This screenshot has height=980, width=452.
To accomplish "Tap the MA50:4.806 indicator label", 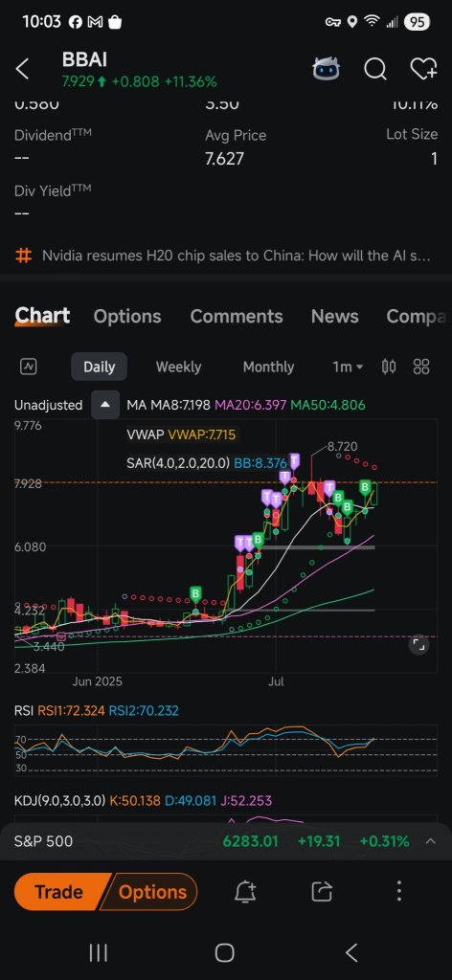I will (326, 405).
